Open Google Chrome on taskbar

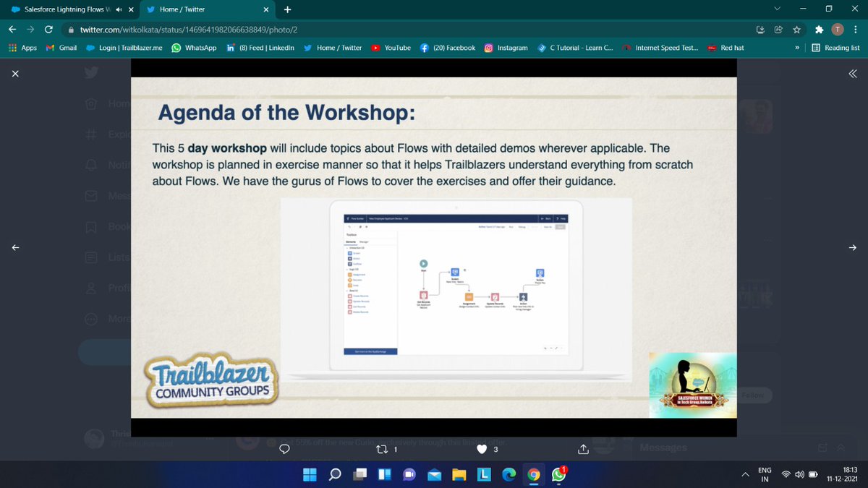click(x=533, y=474)
